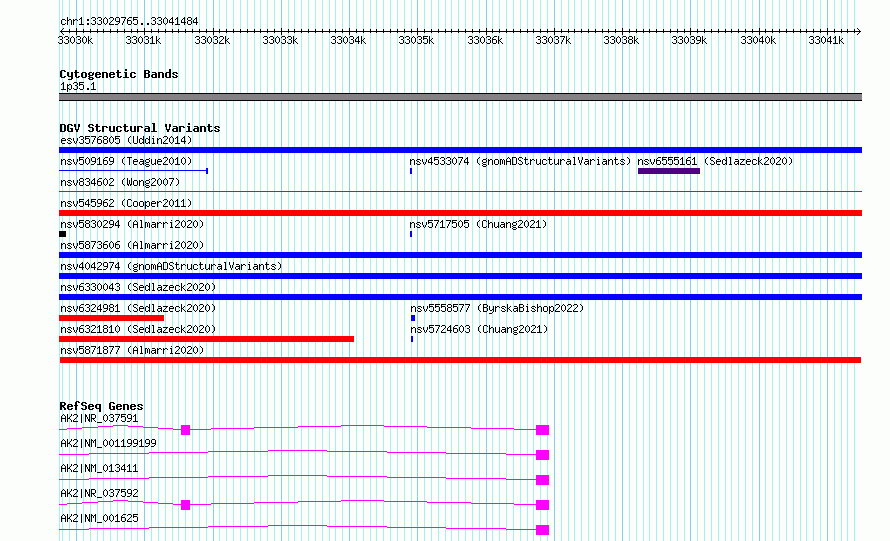Click the small blue nsv5717505 marker
The image size is (890, 541).
411,234
